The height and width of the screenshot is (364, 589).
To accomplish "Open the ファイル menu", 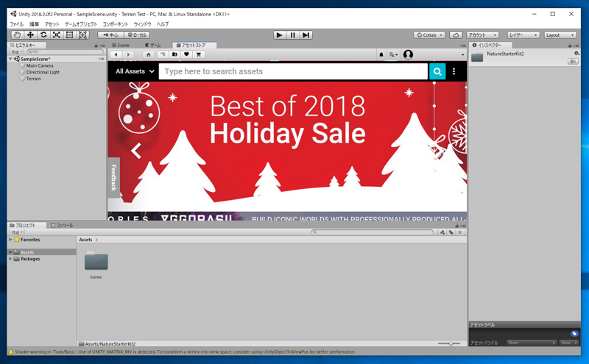I will point(16,24).
